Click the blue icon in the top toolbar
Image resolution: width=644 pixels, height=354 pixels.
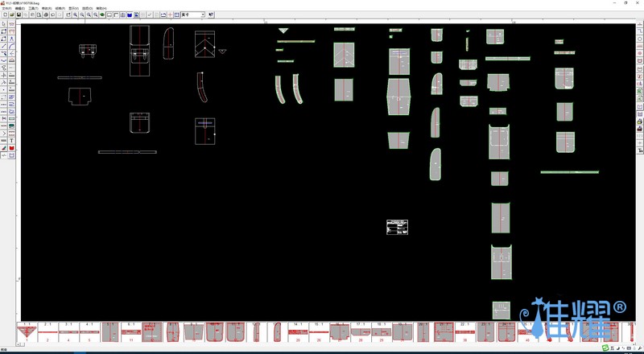coord(129,14)
